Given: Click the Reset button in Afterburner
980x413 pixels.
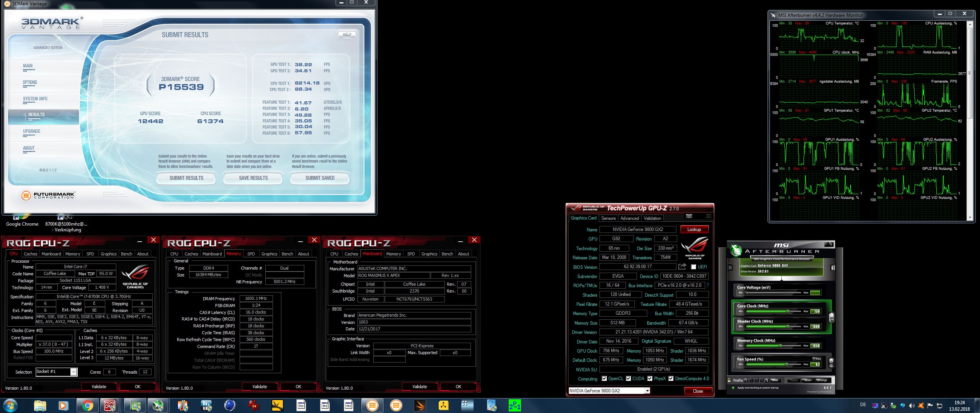Looking at the screenshot, I should (x=808, y=380).
